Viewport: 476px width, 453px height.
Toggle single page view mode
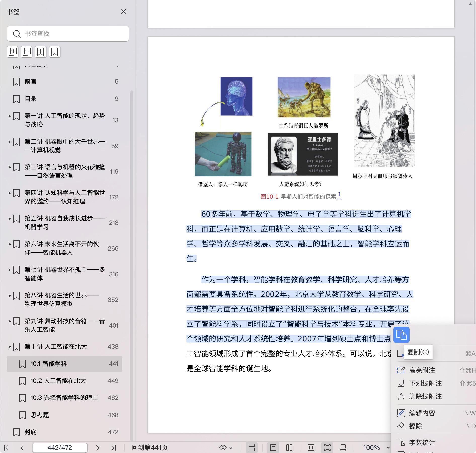(x=273, y=448)
